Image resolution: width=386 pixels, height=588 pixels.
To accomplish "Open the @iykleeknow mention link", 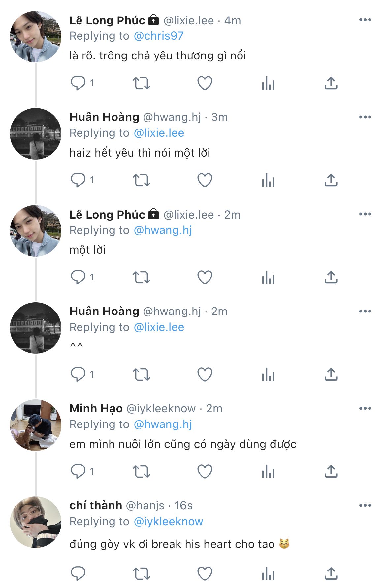I will click(168, 521).
